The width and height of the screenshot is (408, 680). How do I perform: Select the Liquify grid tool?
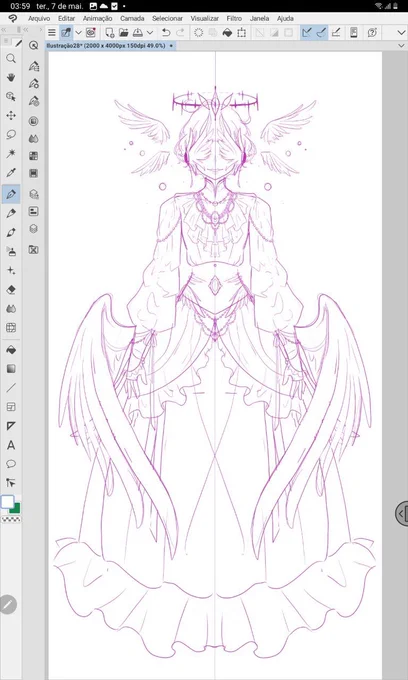[11, 327]
